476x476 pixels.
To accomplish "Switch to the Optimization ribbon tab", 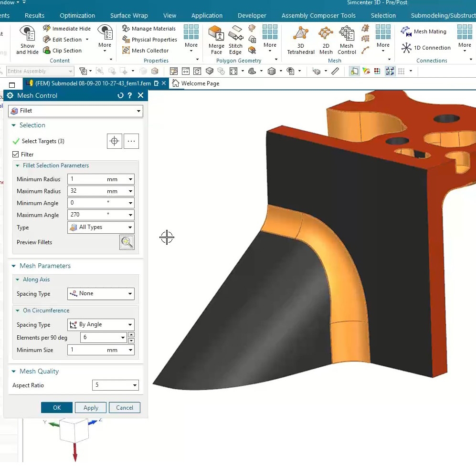I will pos(77,15).
